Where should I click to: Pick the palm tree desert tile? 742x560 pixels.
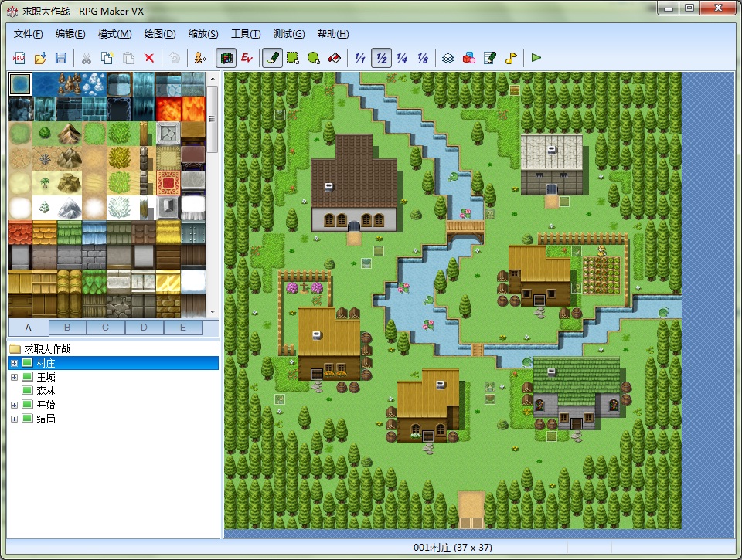(45, 183)
